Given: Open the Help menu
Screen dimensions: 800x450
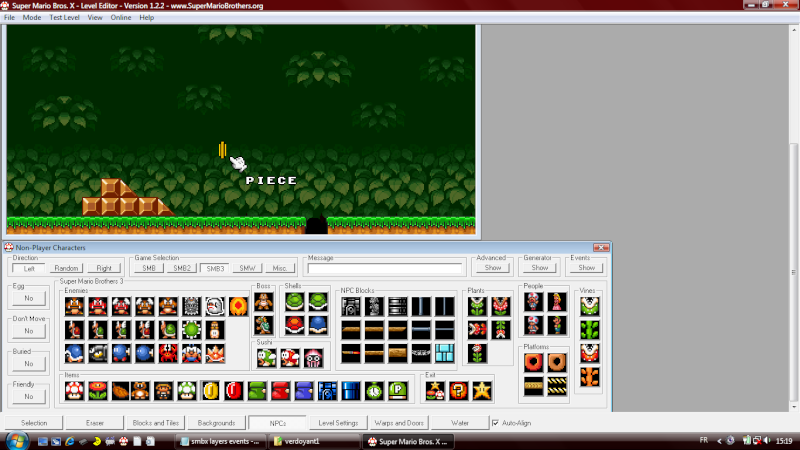Looking at the screenshot, I should (x=146, y=17).
